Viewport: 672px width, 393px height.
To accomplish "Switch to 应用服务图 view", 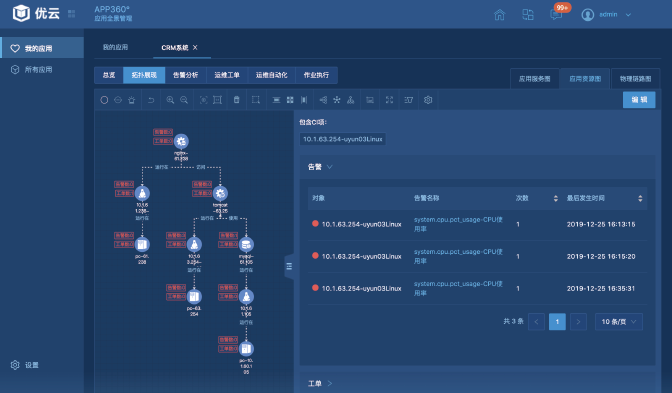I will [x=534, y=79].
